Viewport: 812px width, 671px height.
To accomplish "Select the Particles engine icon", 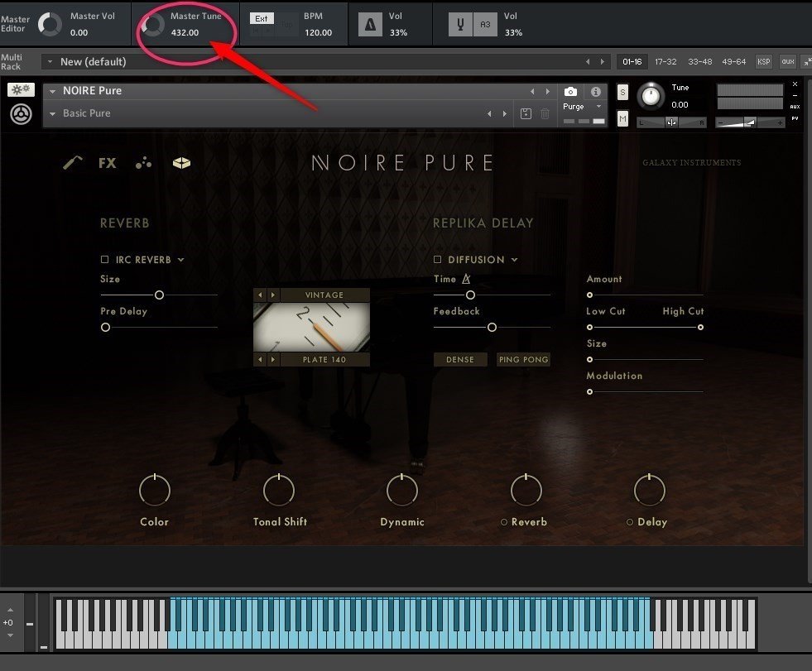I will pyautogui.click(x=143, y=163).
